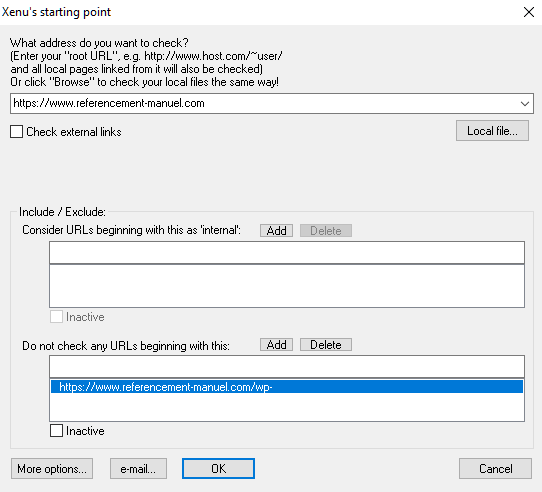Open the More options... dialog
Image resolution: width=542 pixels, height=492 pixels.
pos(52,469)
